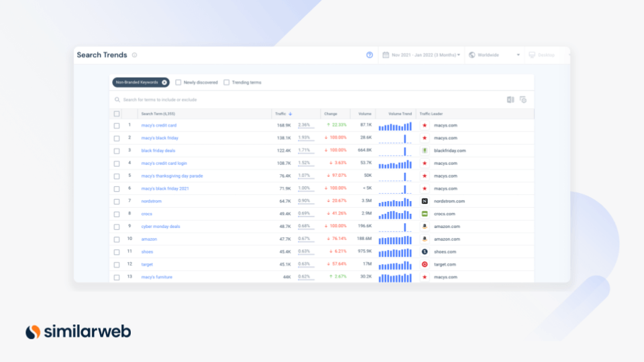
Task: Click the Nordstrom favicon in the Traffic Leader column
Action: 425,201
